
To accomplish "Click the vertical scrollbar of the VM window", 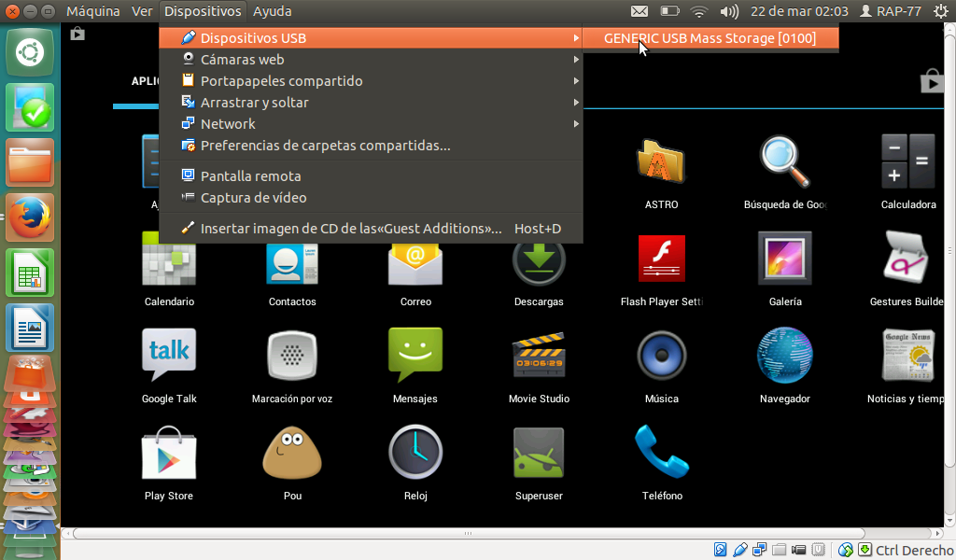I will (x=949, y=250).
